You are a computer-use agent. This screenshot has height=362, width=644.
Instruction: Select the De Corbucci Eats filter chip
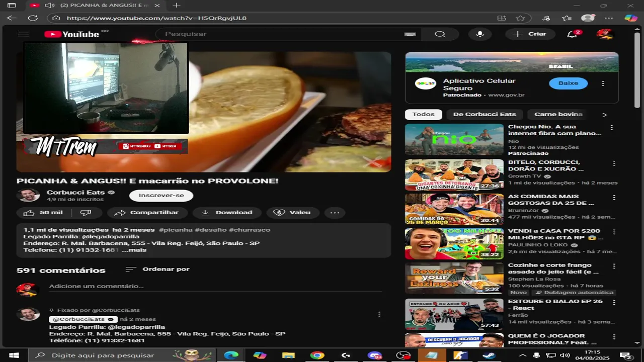tap(485, 115)
